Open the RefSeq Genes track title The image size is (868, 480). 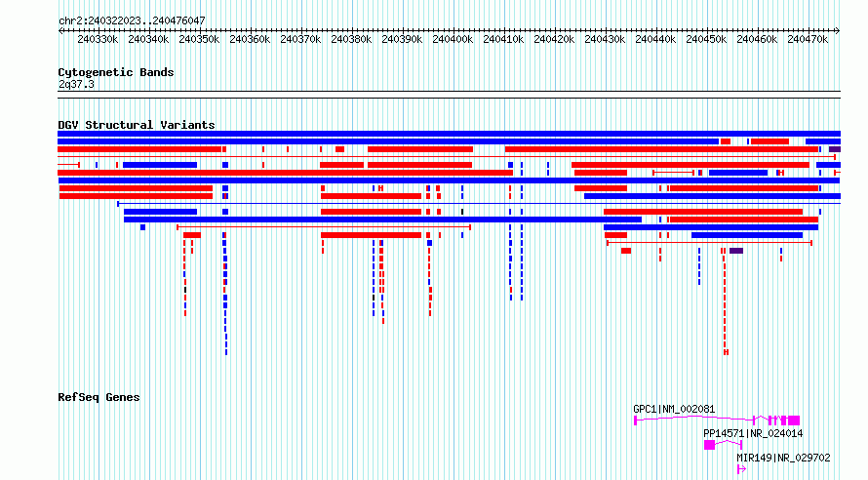click(99, 397)
